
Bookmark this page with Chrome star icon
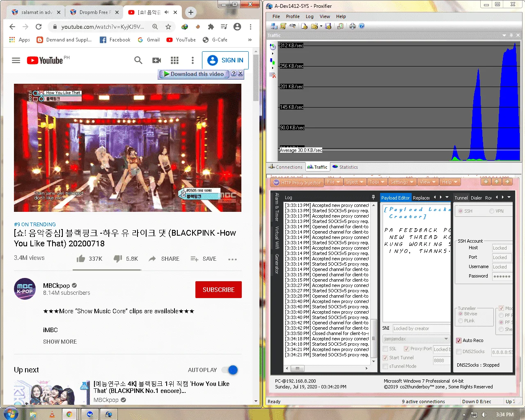pos(168,27)
